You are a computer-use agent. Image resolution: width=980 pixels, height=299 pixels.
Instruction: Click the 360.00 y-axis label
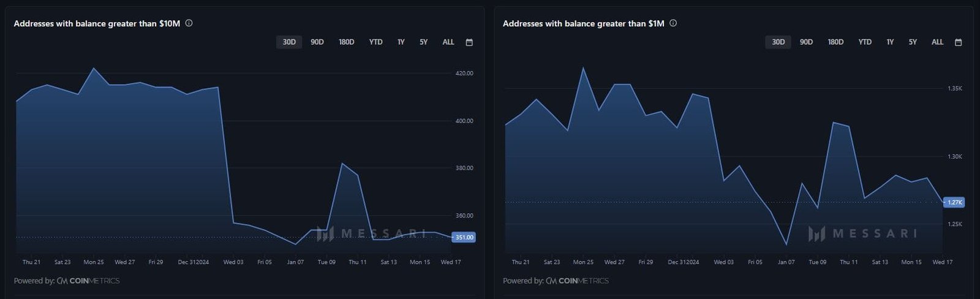coord(464,216)
